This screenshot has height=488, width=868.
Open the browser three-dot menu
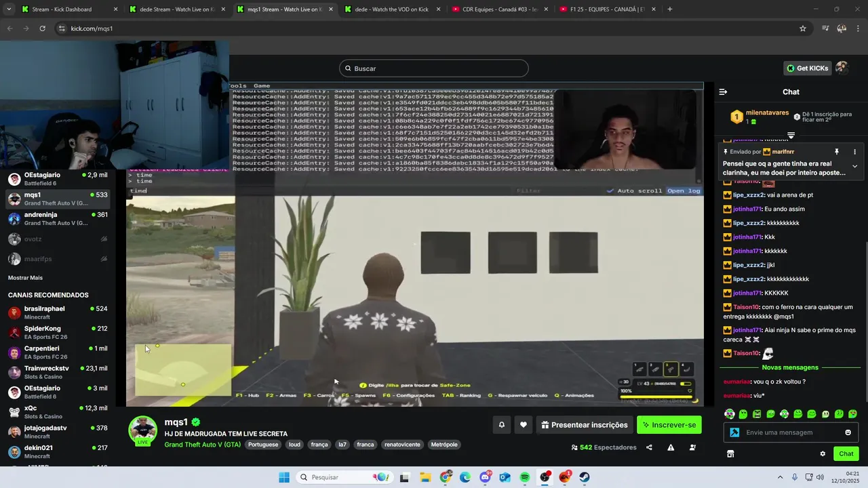pyautogui.click(x=859, y=28)
